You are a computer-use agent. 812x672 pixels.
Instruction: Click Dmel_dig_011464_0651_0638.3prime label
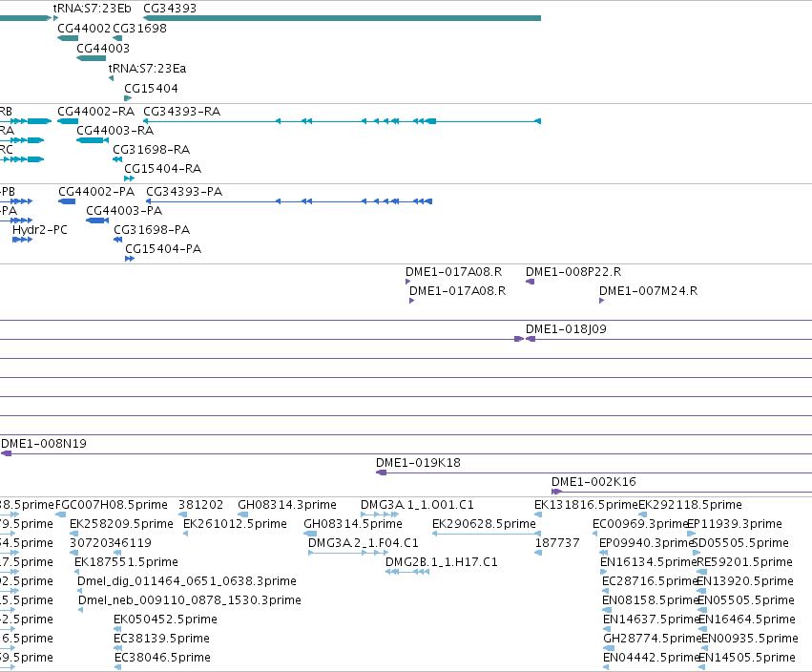click(187, 581)
